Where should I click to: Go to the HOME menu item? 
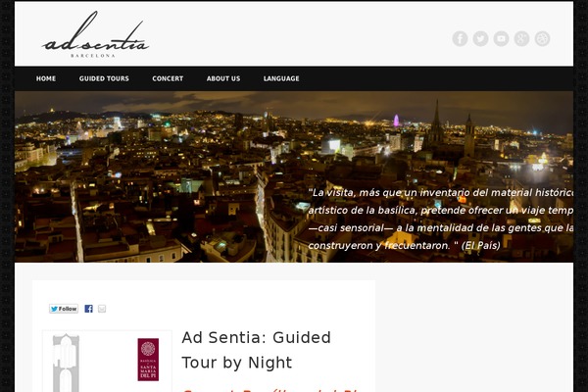click(x=46, y=78)
